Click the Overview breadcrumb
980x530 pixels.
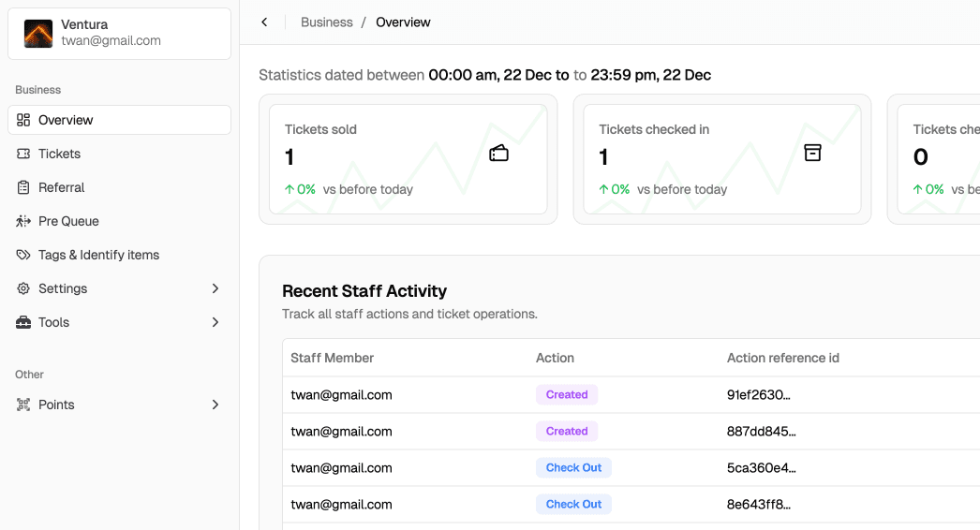tap(403, 22)
